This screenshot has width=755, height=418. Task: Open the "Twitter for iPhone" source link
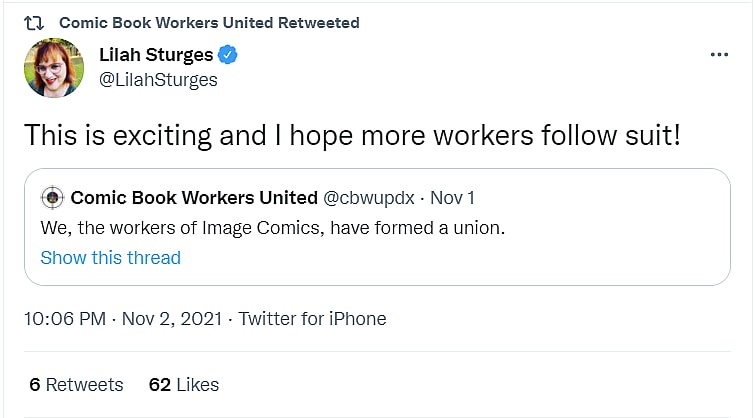312,319
